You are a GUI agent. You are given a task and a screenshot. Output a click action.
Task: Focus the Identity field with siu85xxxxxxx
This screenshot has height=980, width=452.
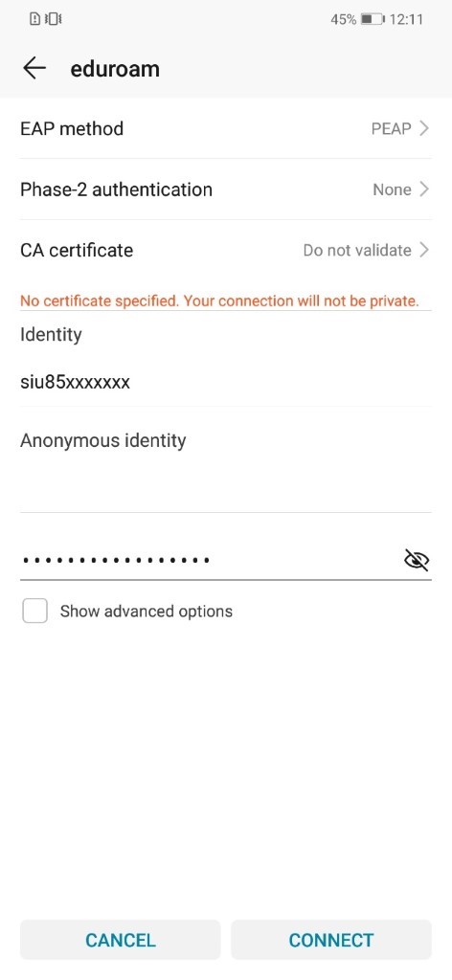(x=226, y=381)
